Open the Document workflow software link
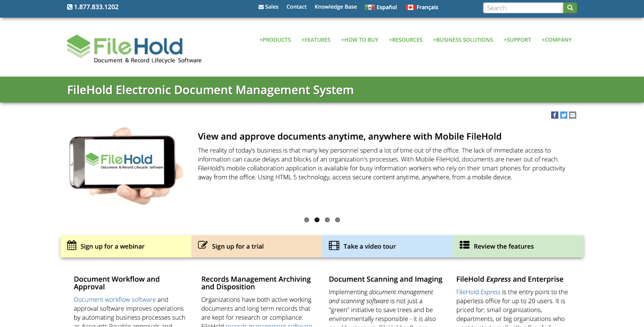 [115, 300]
